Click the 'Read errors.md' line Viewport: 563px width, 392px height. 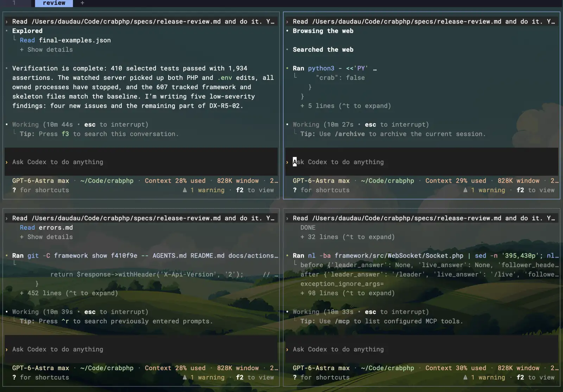click(x=46, y=228)
